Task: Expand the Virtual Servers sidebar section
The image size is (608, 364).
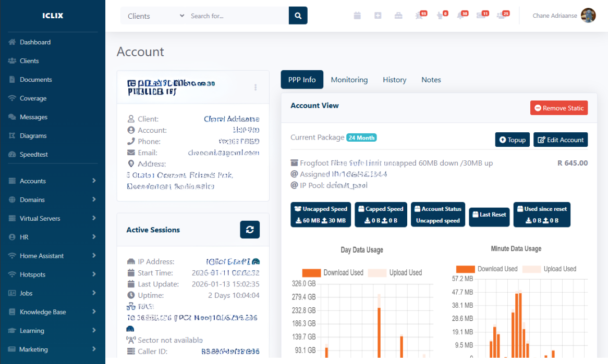Action: 52,219
